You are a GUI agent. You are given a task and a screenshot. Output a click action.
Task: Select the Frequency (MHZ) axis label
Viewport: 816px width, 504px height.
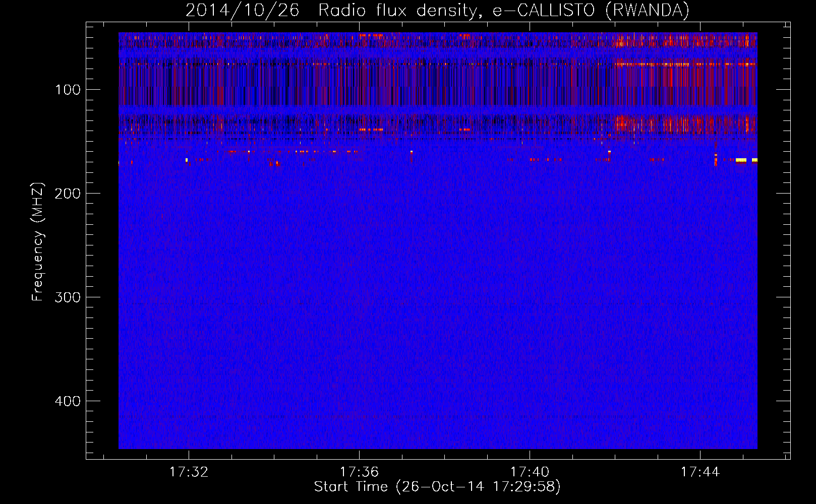tap(38, 242)
